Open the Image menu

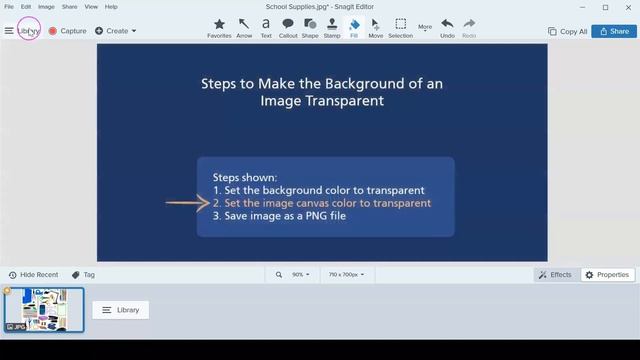46,7
